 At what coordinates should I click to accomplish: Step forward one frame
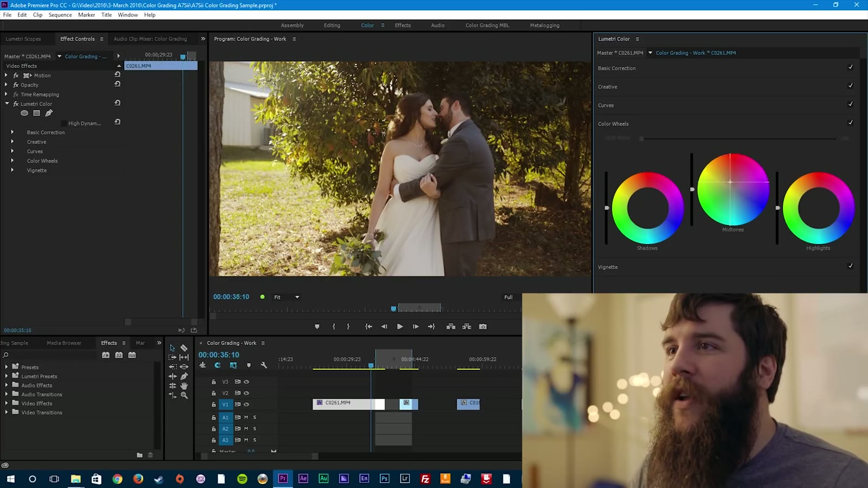pyautogui.click(x=416, y=326)
